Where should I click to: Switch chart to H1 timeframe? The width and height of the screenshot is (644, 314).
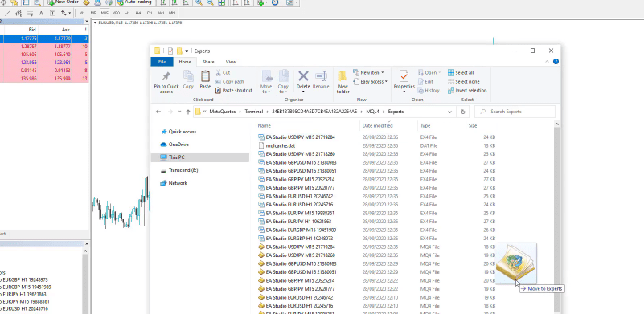[x=127, y=13]
